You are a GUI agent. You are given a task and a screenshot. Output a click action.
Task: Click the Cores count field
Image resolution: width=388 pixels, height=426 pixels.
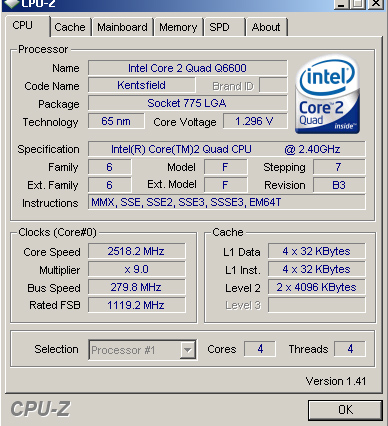pyautogui.click(x=260, y=349)
